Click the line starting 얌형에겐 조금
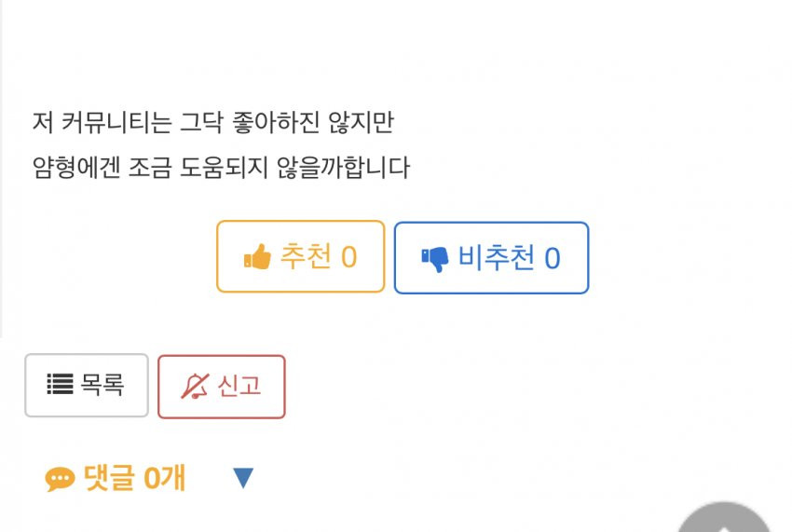Image resolution: width=792 pixels, height=532 pixels. pyautogui.click(x=221, y=167)
